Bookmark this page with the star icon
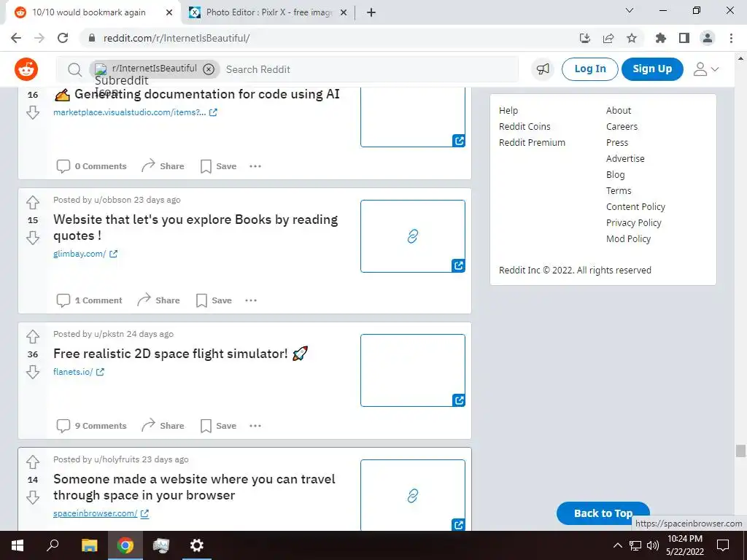 click(632, 38)
